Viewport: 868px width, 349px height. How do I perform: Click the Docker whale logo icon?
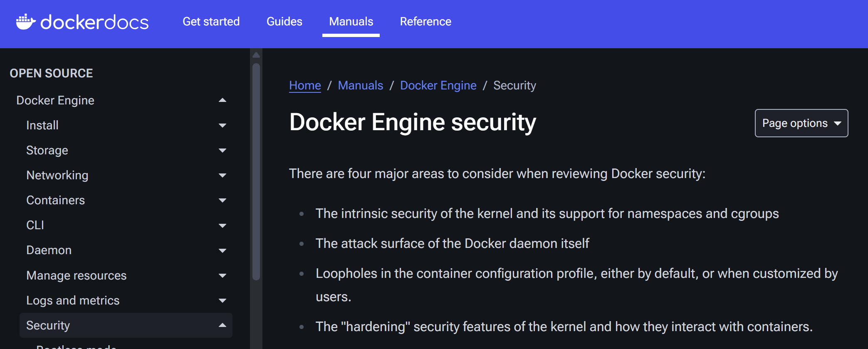(26, 22)
